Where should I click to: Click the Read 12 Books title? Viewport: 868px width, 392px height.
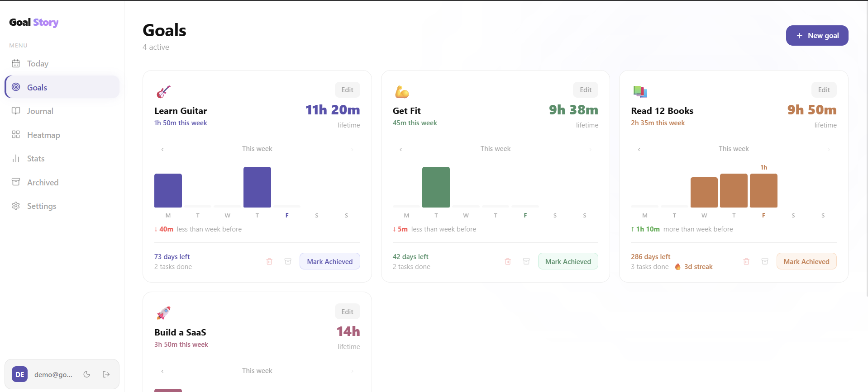coord(662,111)
